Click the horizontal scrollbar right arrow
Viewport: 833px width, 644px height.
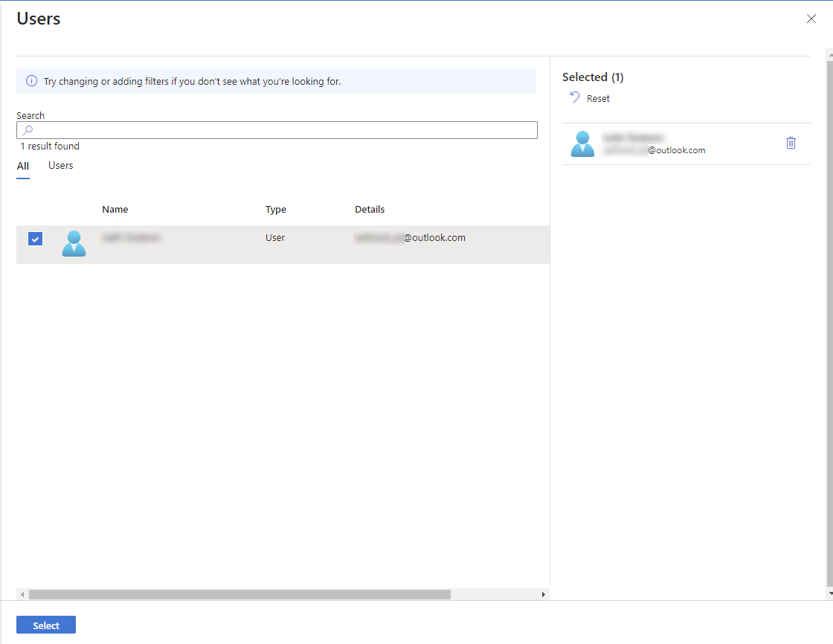point(544,595)
